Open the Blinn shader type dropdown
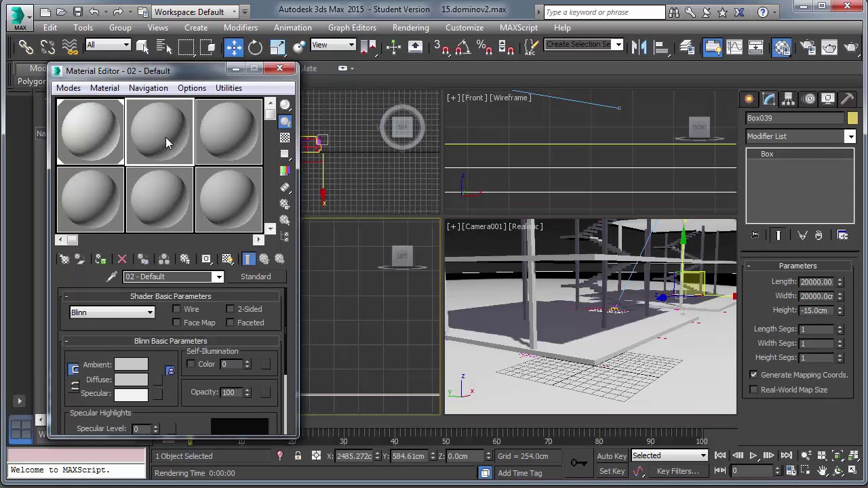This screenshot has height=488, width=868. click(112, 312)
